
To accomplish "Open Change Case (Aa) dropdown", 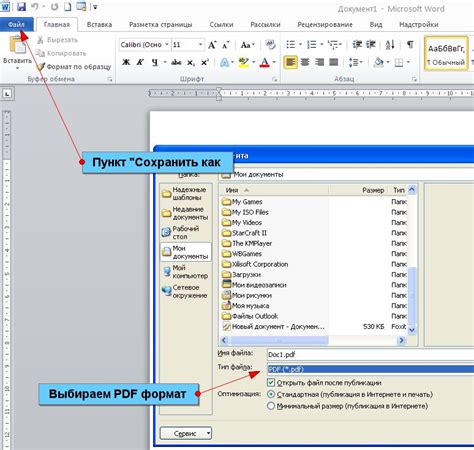I will (x=247, y=45).
